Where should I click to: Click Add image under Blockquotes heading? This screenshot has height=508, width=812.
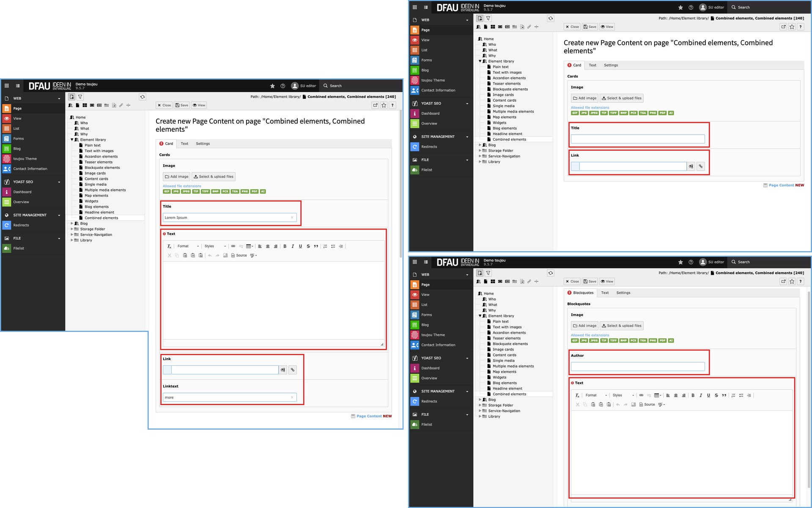click(x=584, y=326)
